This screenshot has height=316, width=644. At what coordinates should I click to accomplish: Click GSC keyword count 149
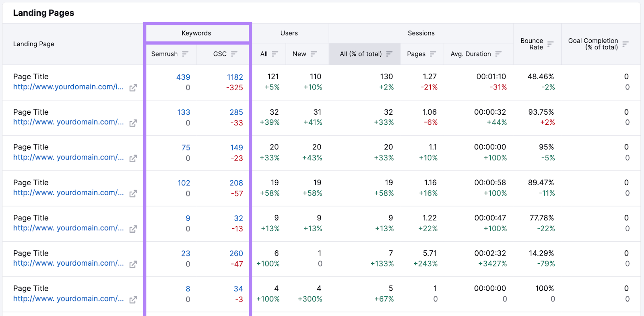click(x=237, y=148)
